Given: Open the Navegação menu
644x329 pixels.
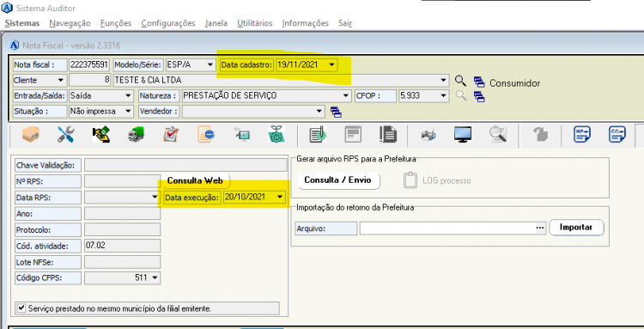Looking at the screenshot, I should pos(70,23).
